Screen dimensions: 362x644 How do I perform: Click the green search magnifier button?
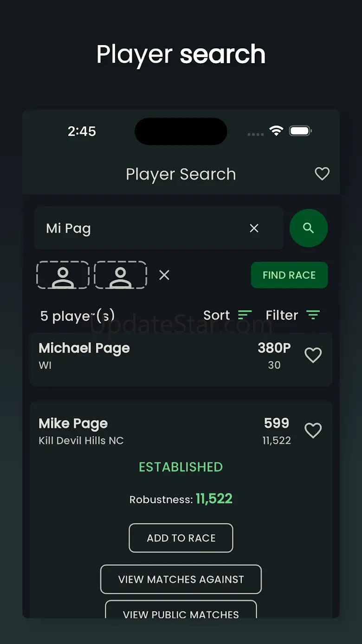point(309,228)
